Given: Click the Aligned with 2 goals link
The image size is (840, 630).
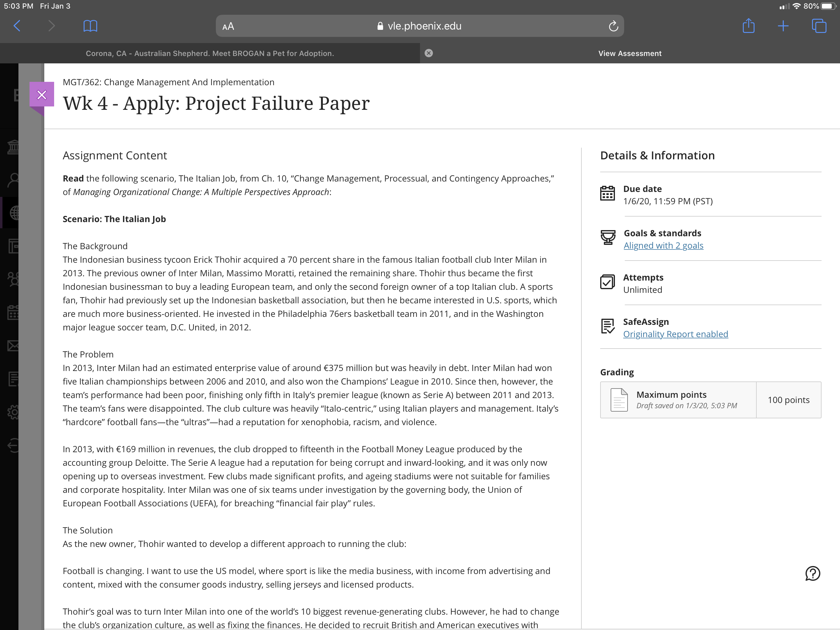Looking at the screenshot, I should click(664, 246).
